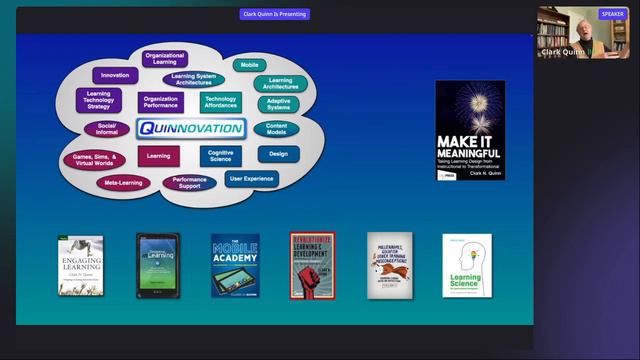Click the 'Clark Quinn Is Presenting' banner

point(275,14)
